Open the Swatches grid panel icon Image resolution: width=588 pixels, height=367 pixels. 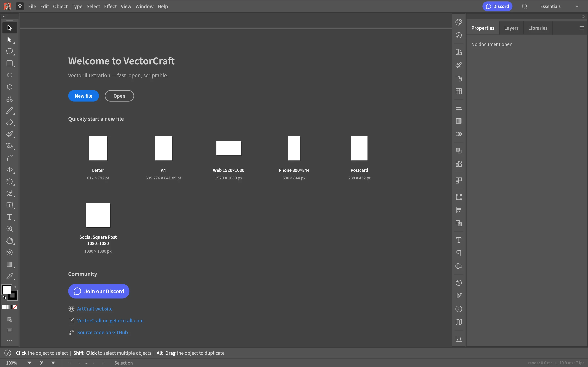point(459,91)
